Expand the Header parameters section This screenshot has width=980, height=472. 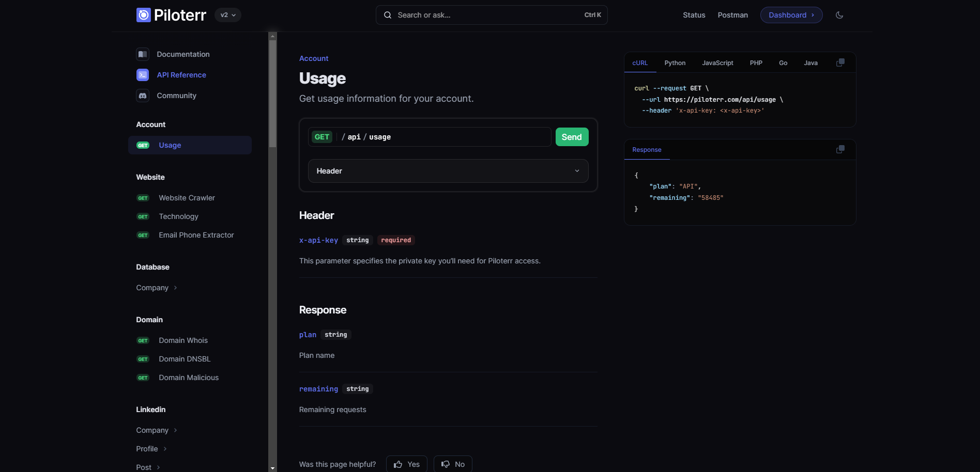(448, 170)
